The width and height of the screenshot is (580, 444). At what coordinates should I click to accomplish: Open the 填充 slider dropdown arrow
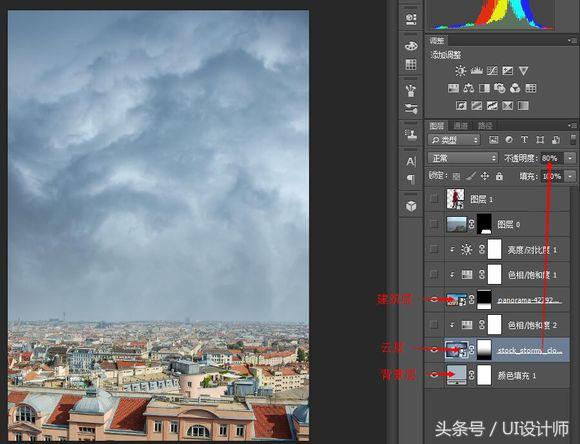click(570, 176)
